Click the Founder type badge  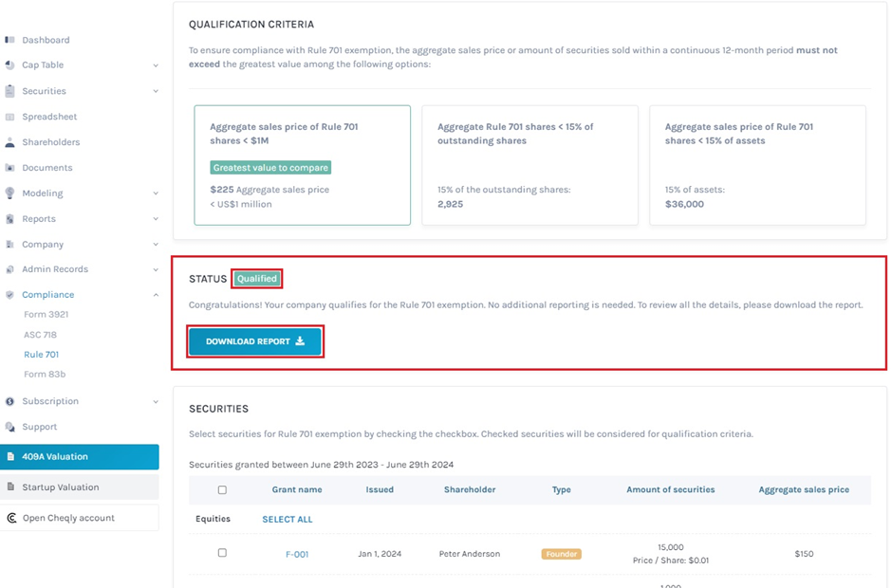point(562,554)
